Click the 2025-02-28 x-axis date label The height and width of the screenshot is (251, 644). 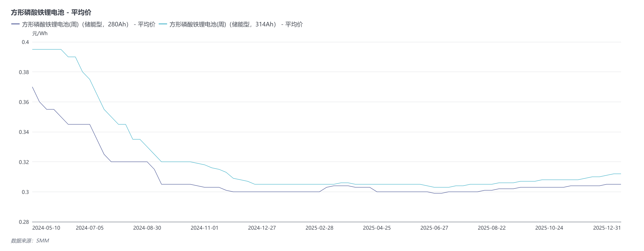tap(319, 228)
